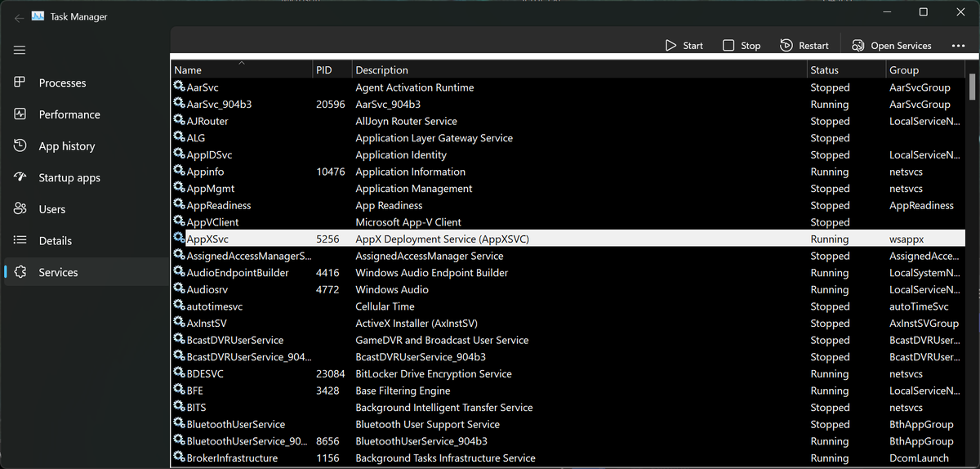Open the Processes page
Image resolution: width=980 pixels, height=469 pixels.
click(85, 83)
